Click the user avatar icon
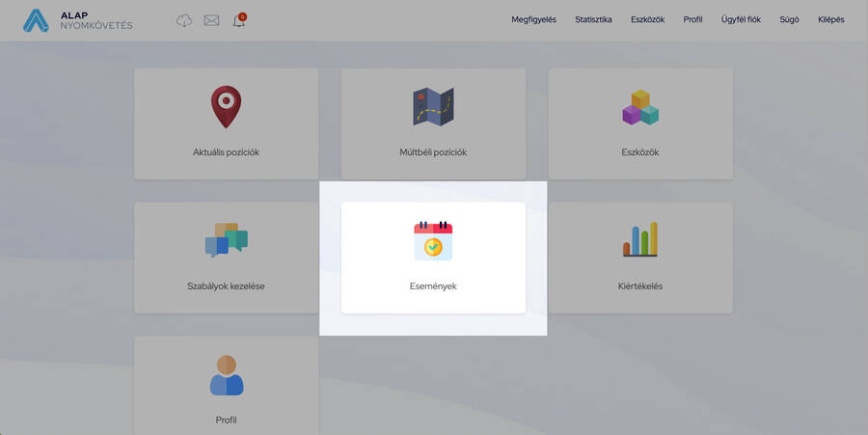The image size is (868, 435). (226, 375)
